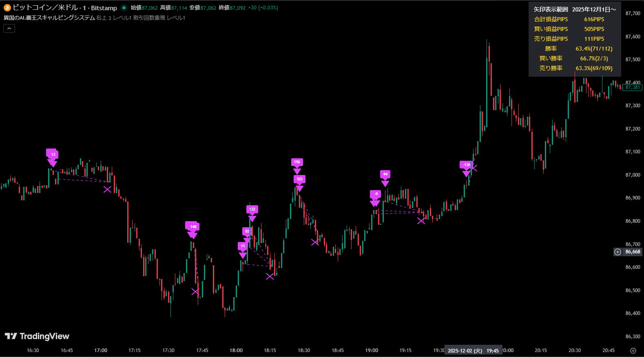This screenshot has width=644, height=357.
Task: Click the 505PIPS value
Action: click(594, 29)
